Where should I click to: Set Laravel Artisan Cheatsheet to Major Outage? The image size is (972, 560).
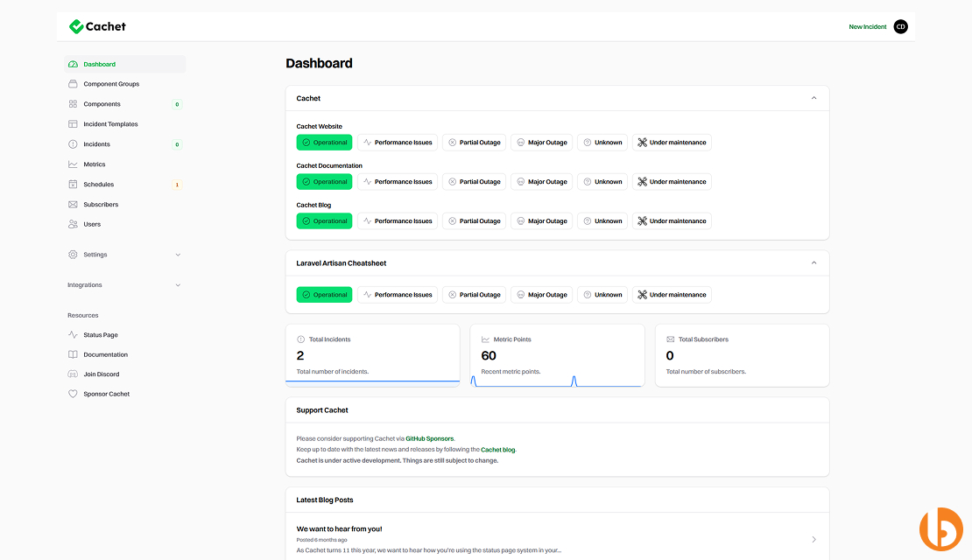(x=542, y=295)
